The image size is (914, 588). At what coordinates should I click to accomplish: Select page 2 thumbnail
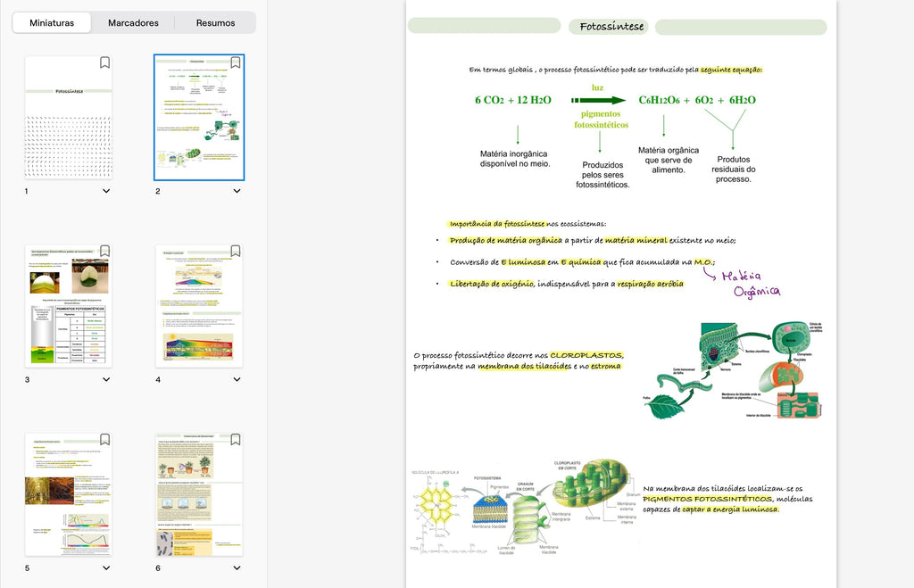pos(199,117)
